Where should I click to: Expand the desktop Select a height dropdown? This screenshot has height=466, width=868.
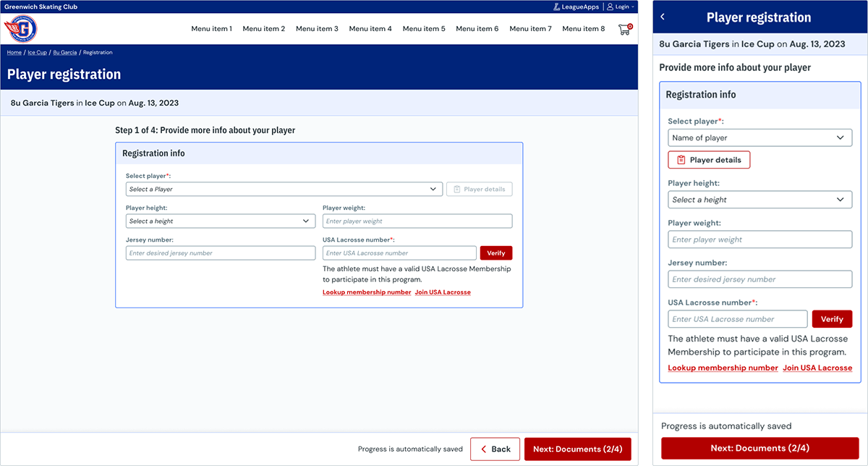tap(221, 221)
